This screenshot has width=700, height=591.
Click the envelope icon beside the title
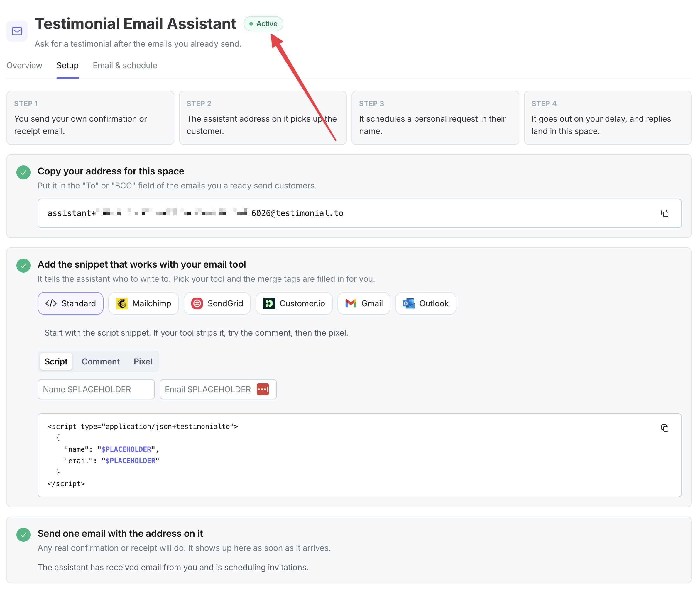pos(17,31)
